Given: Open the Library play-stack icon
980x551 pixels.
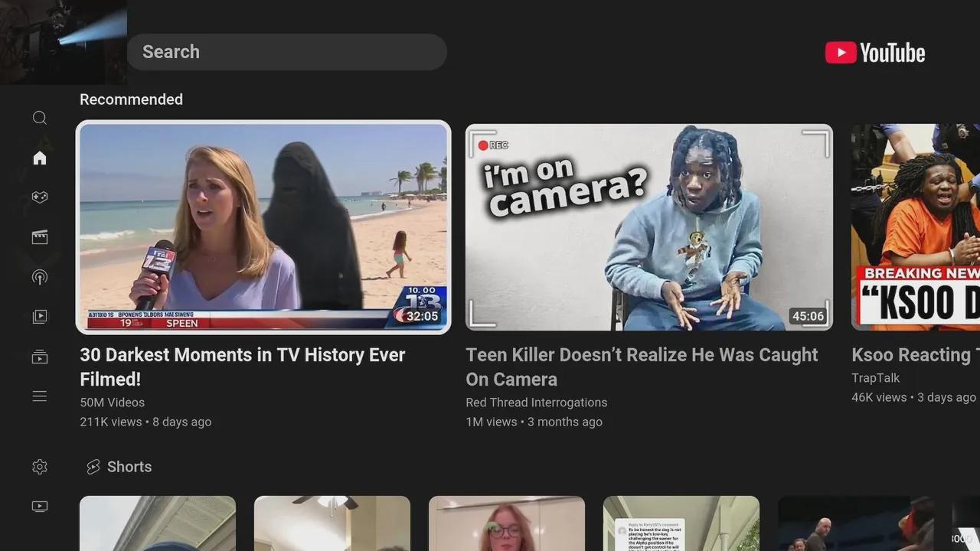Looking at the screenshot, I should pyautogui.click(x=40, y=317).
